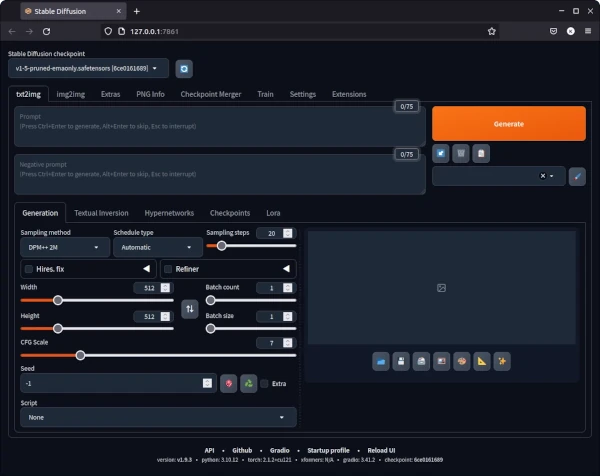The width and height of the screenshot is (600, 476).
Task: Enable the Refiner checkbox
Action: point(168,269)
